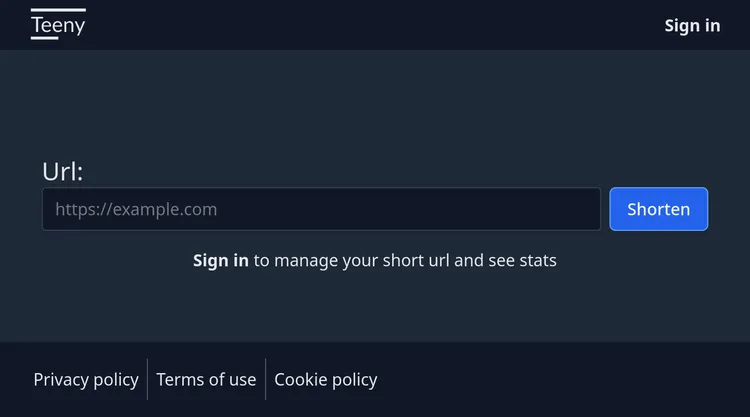The width and height of the screenshot is (750, 417).
Task: Submit the URL using Shorten
Action: (659, 209)
